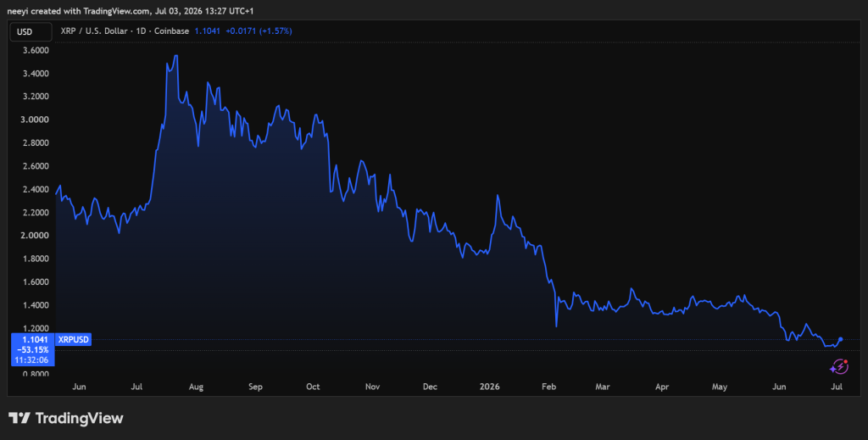Open the USD currency selector
Viewport: 868px width, 440px height.
pyautogui.click(x=31, y=31)
